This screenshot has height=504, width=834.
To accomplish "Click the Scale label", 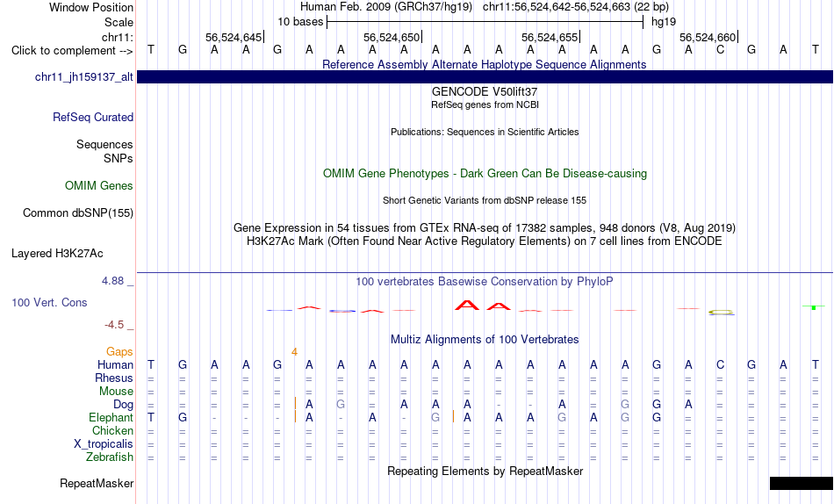I will (x=119, y=22).
